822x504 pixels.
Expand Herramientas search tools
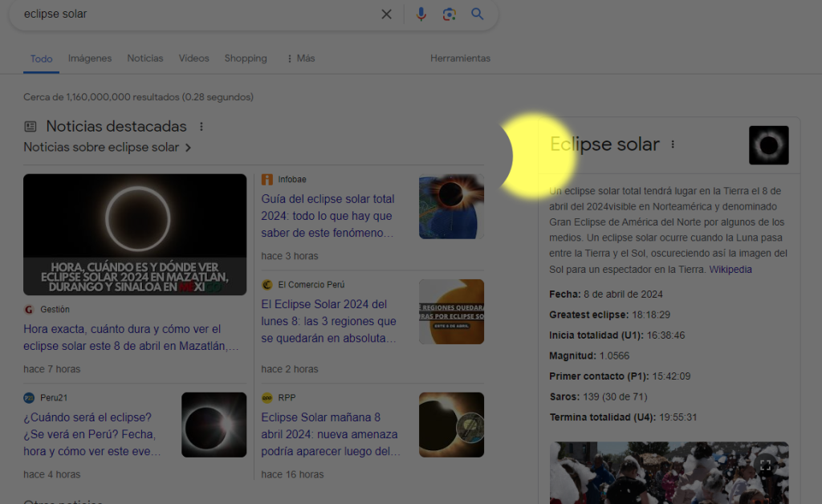click(x=460, y=59)
